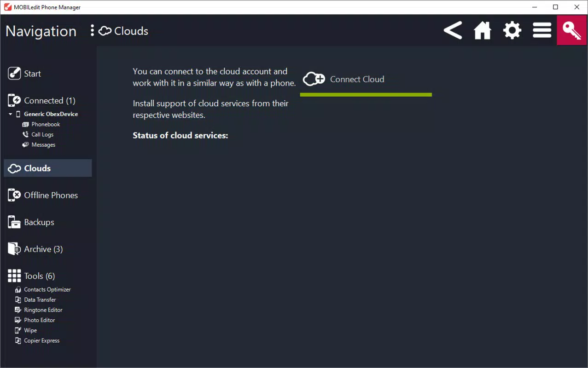
Task: Click the Contacts Optimizer tool icon
Action: [x=18, y=289]
